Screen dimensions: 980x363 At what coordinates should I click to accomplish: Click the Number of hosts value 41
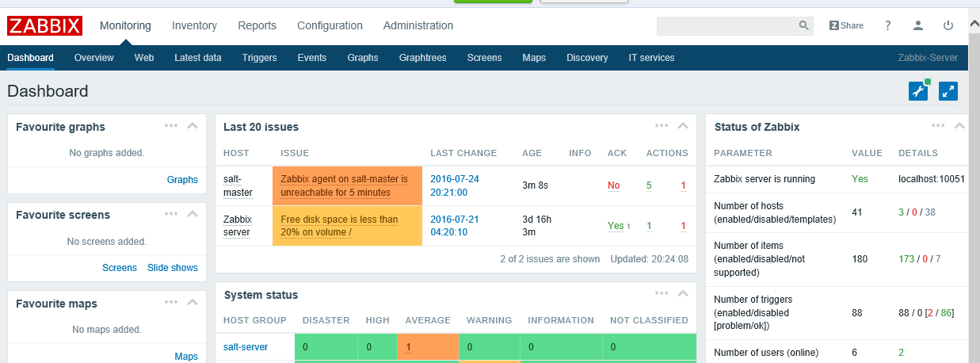[x=857, y=212]
